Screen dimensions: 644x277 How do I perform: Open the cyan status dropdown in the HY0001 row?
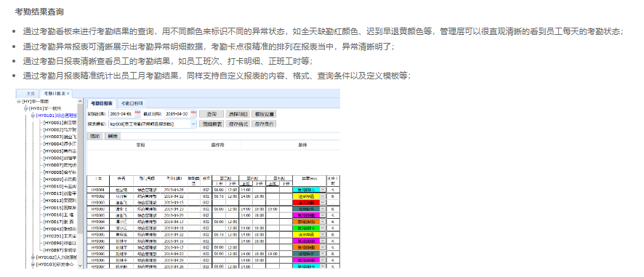323,190
